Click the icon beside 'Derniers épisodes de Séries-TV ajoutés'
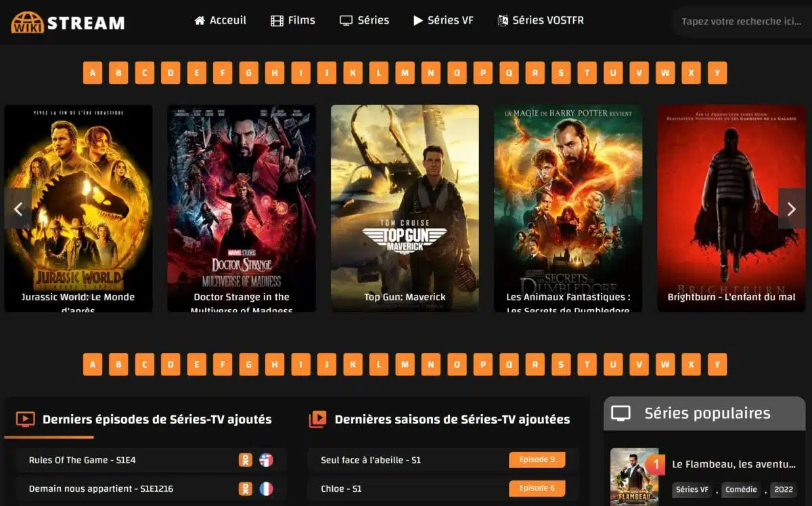 coord(25,419)
